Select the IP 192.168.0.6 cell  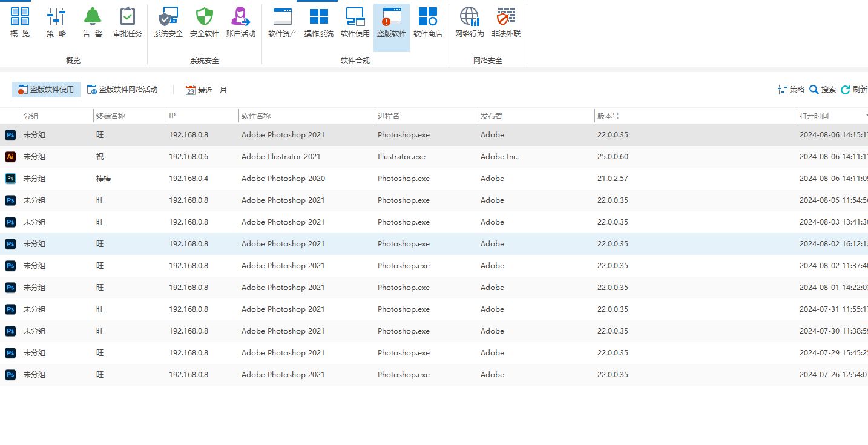(188, 157)
